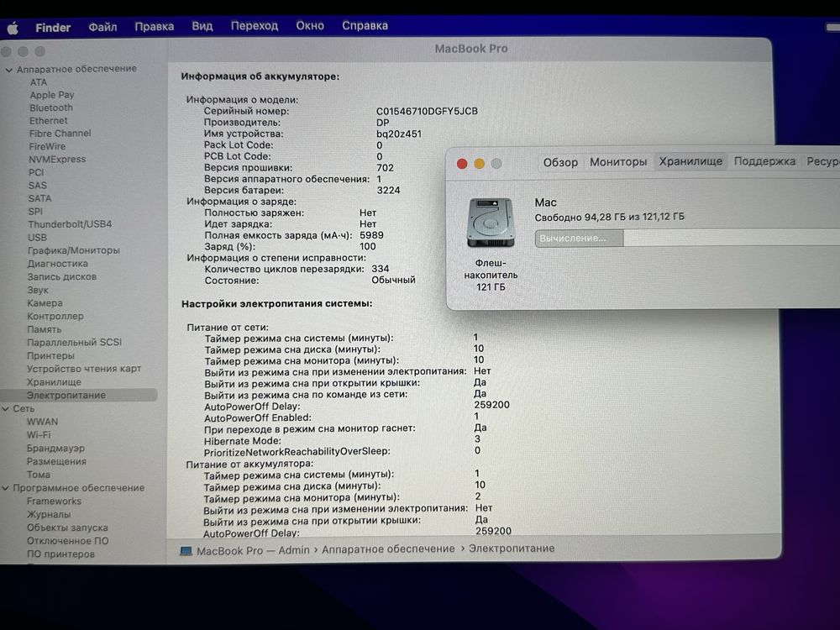The height and width of the screenshot is (630, 840).
Task: Switch to the Мониторы tab
Action: click(x=618, y=162)
